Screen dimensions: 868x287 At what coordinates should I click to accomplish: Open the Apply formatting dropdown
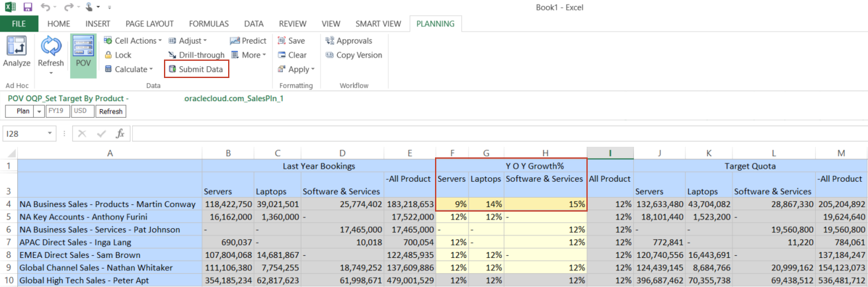tap(296, 69)
